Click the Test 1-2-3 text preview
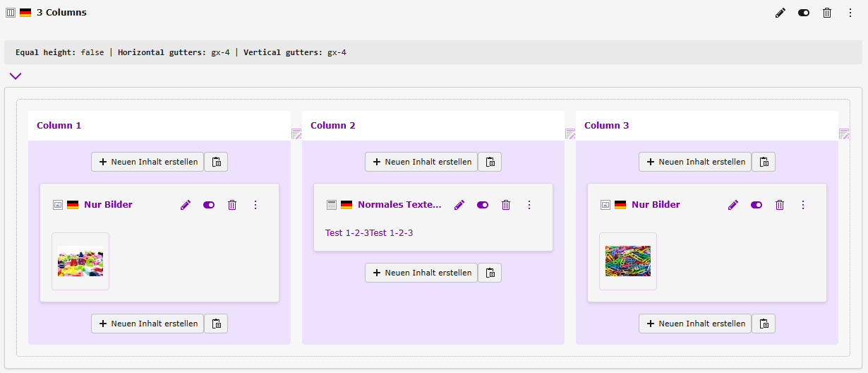The image size is (868, 373). (x=369, y=233)
